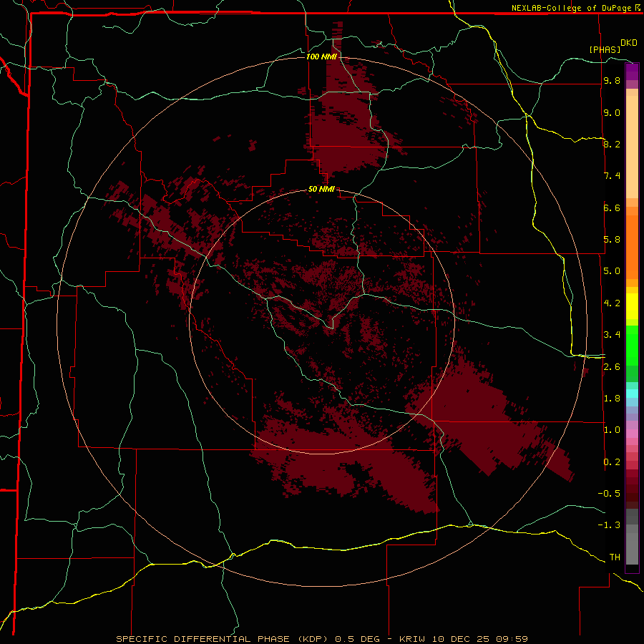
Task: Click the 100 NMI range ring label
Action: tap(321, 57)
